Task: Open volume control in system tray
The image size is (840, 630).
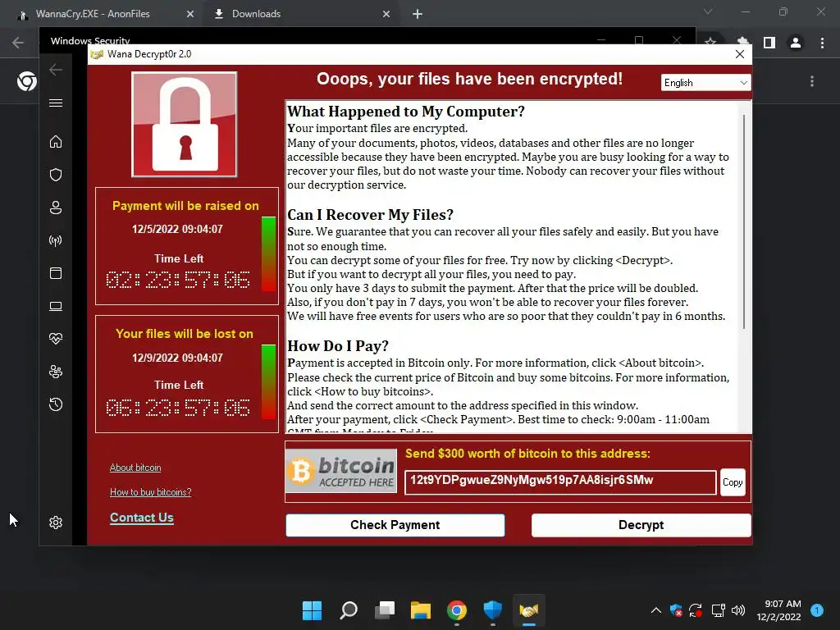Action: (x=738, y=610)
